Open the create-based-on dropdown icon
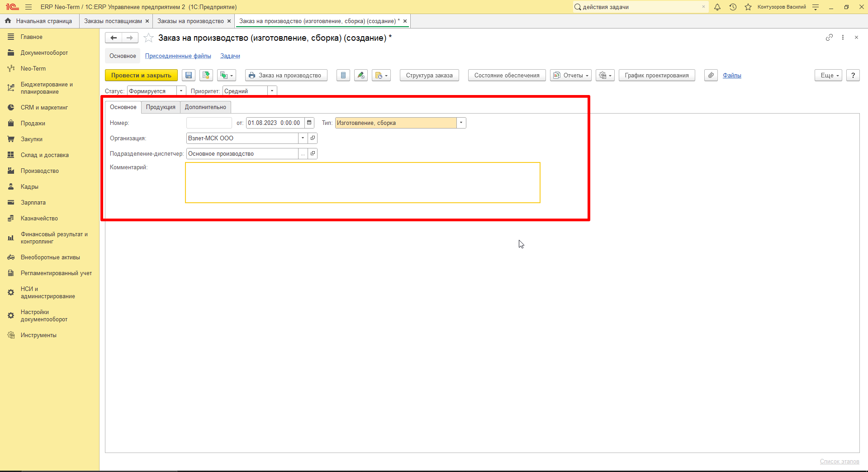Screen dimensions: 868x472 click(x=227, y=76)
